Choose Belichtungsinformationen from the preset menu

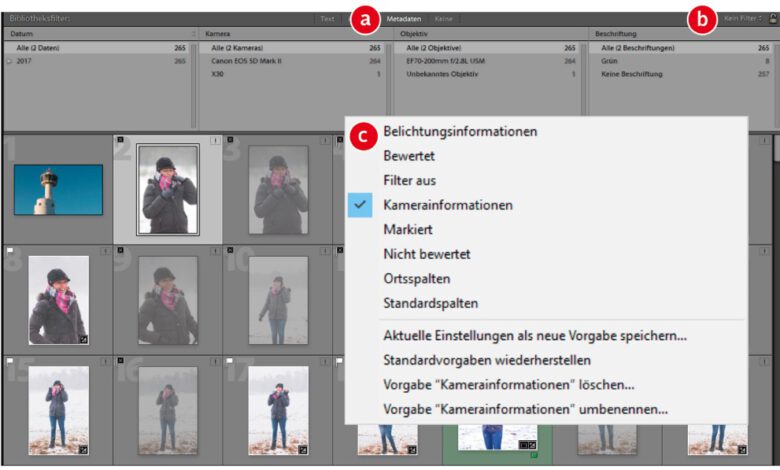point(459,131)
